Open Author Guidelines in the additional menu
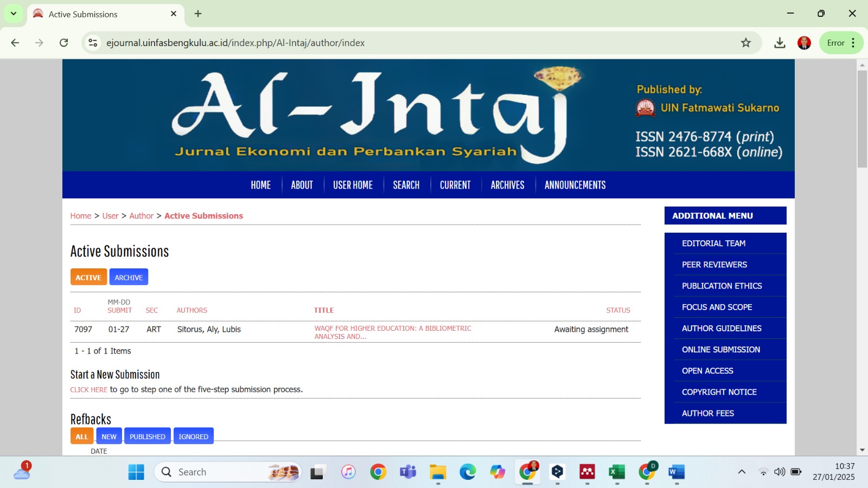868x488 pixels. [722, 329]
